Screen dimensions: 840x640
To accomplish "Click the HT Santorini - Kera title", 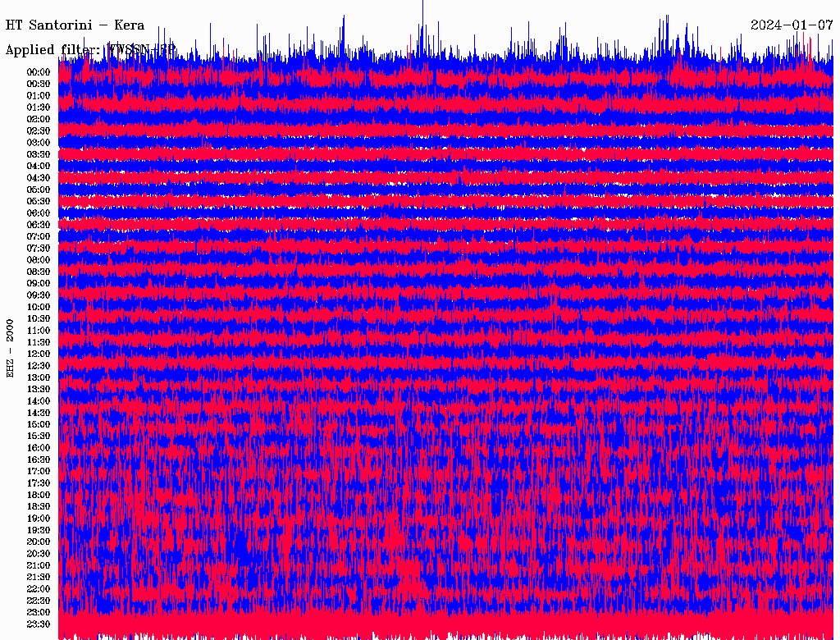I will 75,25.
